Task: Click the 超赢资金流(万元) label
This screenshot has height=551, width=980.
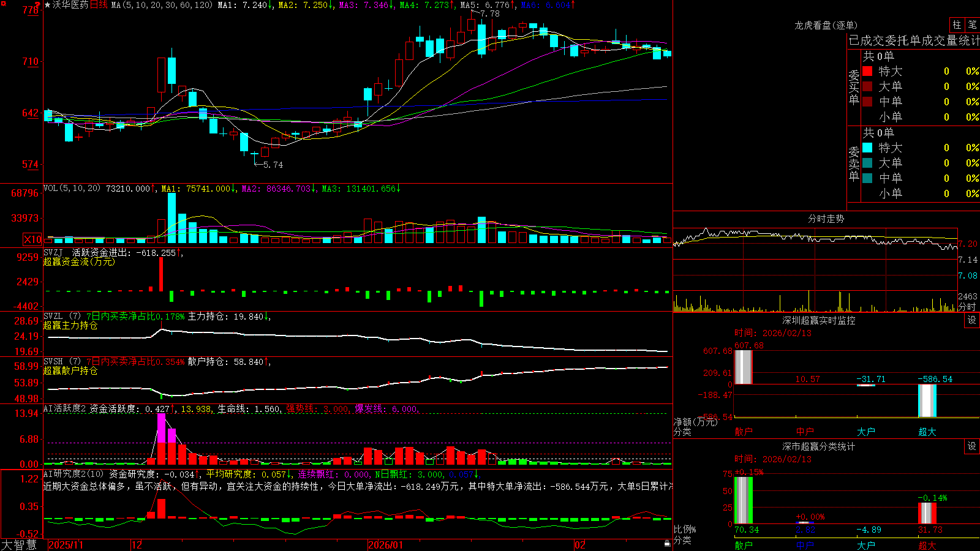Action: (79, 261)
